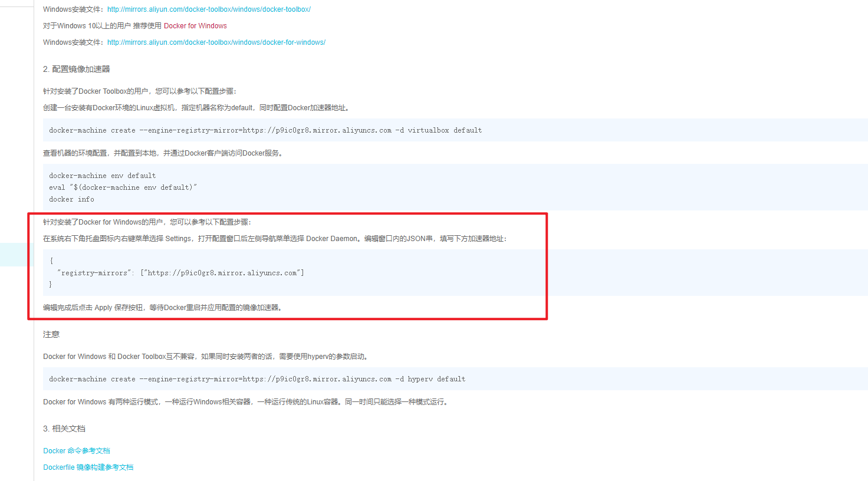Open the docker-for-windows mirror download URL
Image resolution: width=868 pixels, height=481 pixels.
[216, 42]
